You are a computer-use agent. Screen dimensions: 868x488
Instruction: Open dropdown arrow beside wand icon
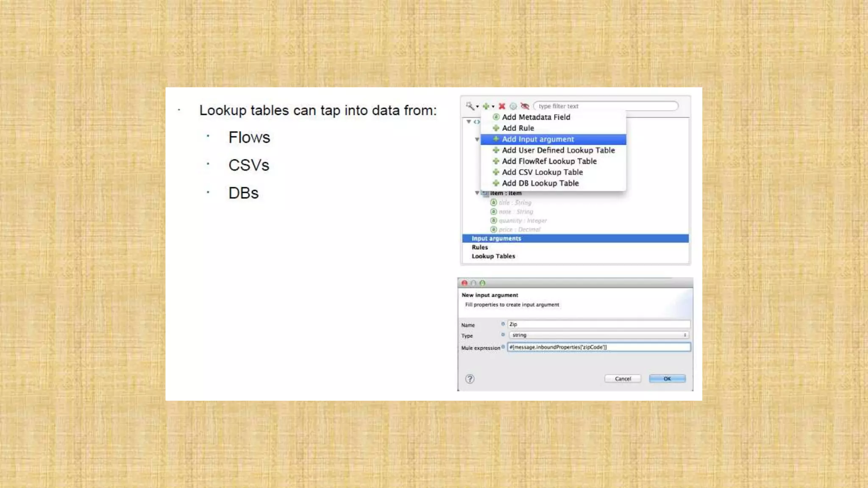(x=477, y=107)
